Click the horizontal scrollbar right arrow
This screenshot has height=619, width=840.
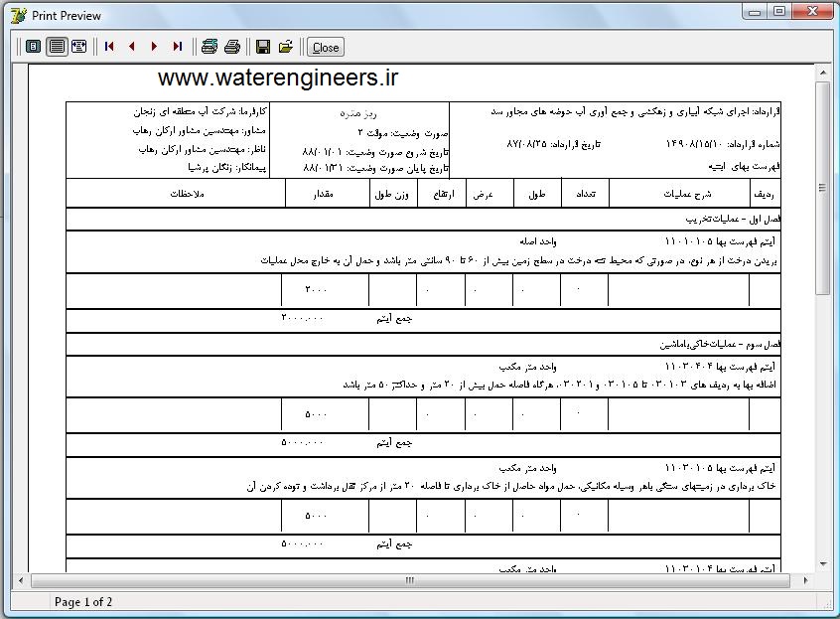click(806, 580)
